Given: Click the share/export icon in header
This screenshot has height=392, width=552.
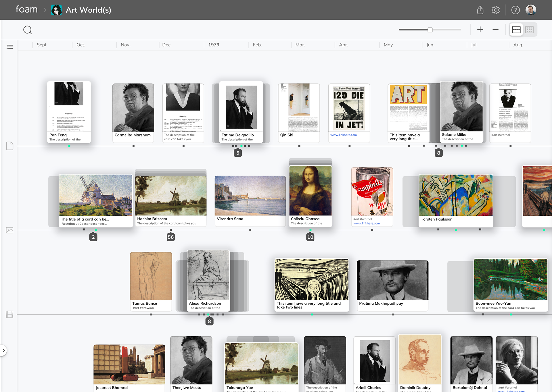Looking at the screenshot, I should (480, 10).
